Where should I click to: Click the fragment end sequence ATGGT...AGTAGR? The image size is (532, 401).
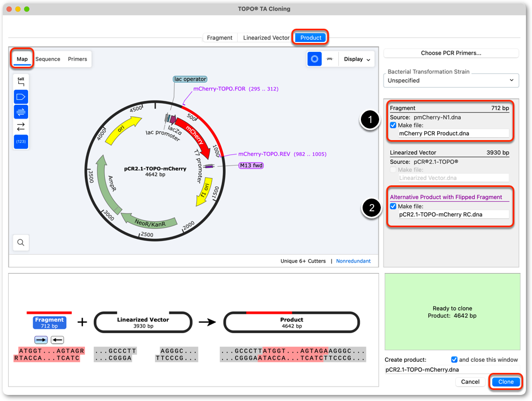point(51,351)
